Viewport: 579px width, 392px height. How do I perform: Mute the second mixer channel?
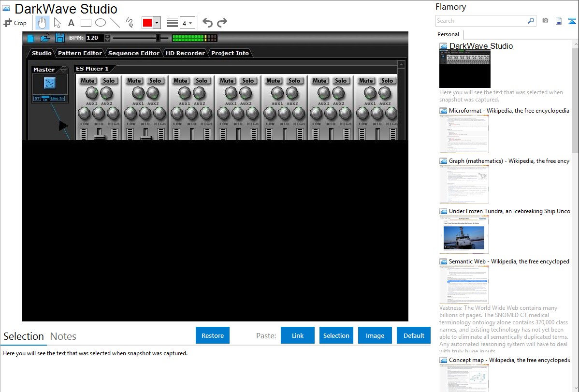pos(134,81)
